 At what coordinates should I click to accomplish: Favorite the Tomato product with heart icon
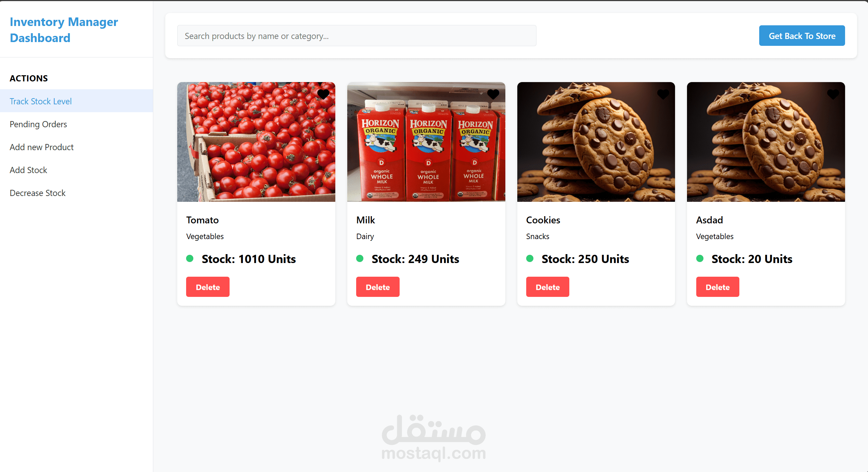[323, 94]
